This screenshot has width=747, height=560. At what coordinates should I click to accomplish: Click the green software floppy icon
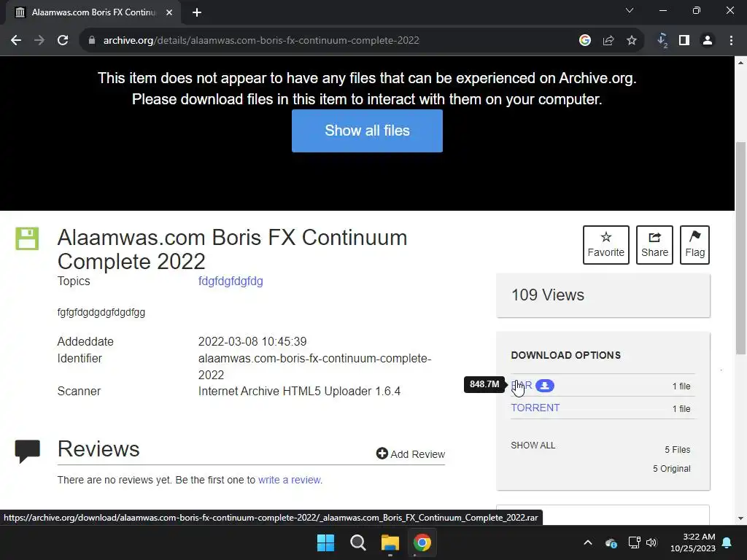(27, 238)
